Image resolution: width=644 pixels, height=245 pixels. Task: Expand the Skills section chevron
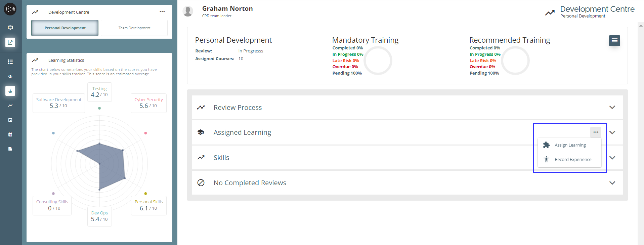(x=612, y=158)
